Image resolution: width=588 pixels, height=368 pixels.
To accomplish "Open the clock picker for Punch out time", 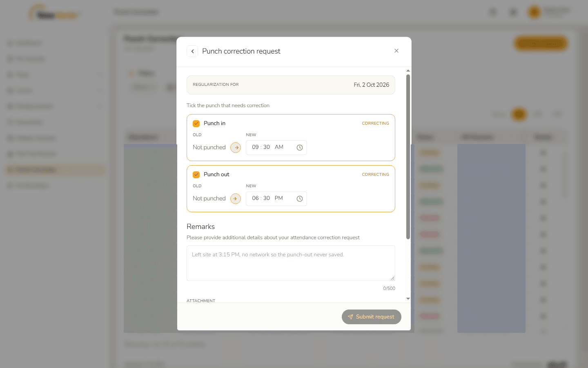I will (x=300, y=199).
